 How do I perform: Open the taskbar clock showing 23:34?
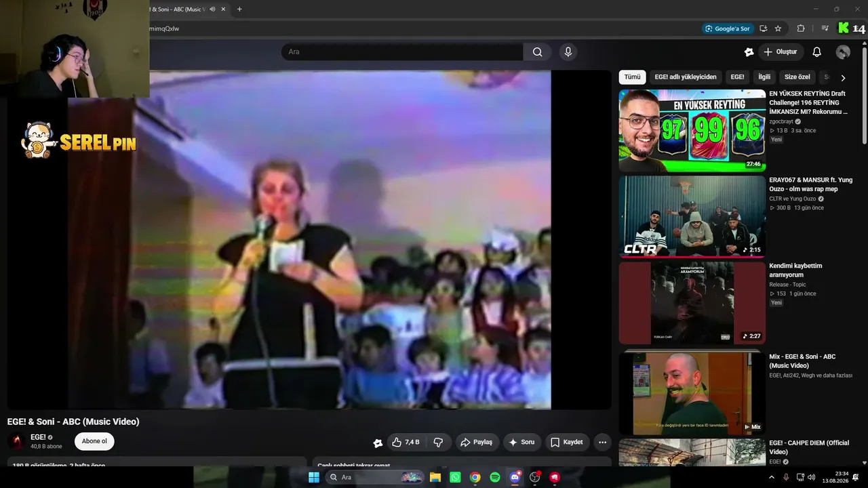click(x=835, y=477)
